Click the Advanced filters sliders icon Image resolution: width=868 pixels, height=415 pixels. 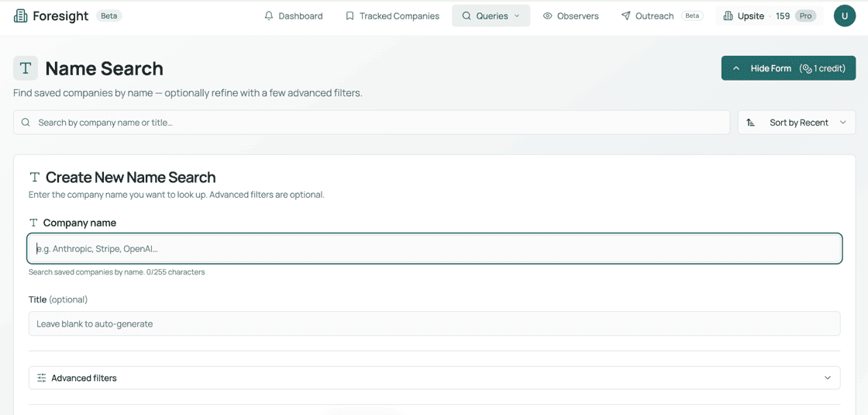[x=42, y=378]
